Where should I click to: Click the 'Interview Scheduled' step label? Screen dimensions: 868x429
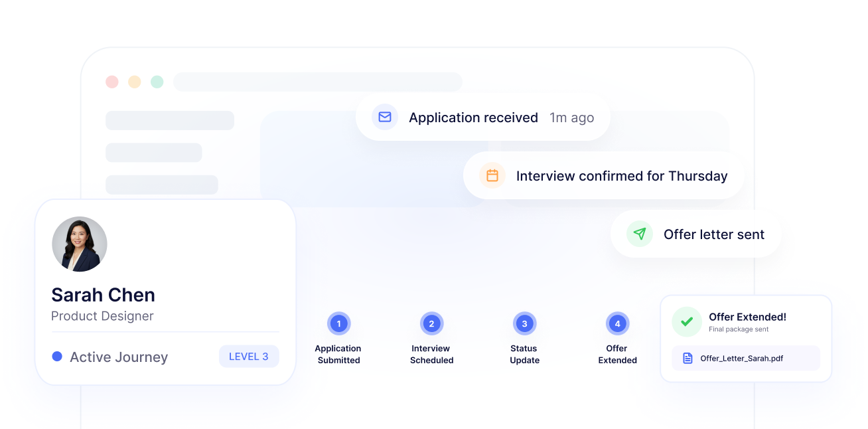coord(431,355)
